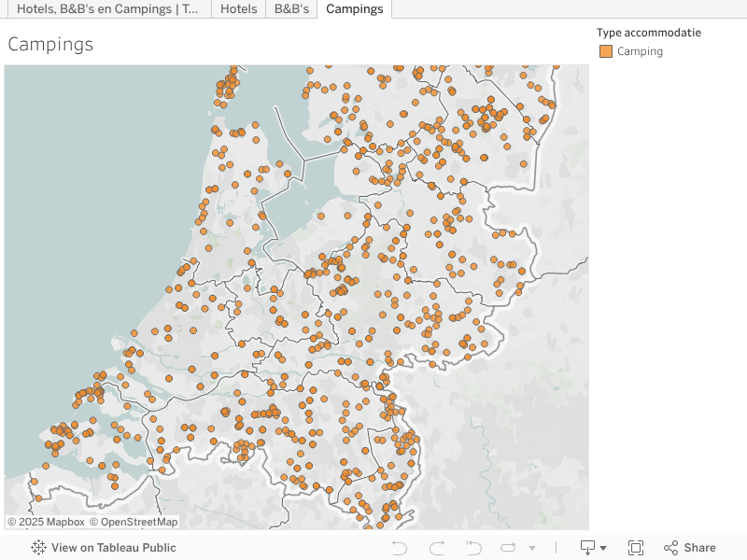The width and height of the screenshot is (747, 560).
Task: Expand the refresh options dropdown arrow
Action: click(x=532, y=548)
